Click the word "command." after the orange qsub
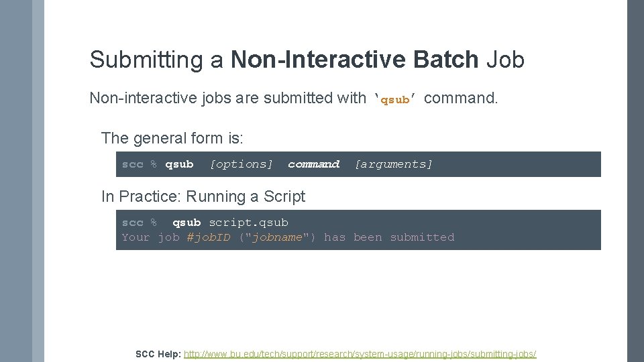 (462, 99)
